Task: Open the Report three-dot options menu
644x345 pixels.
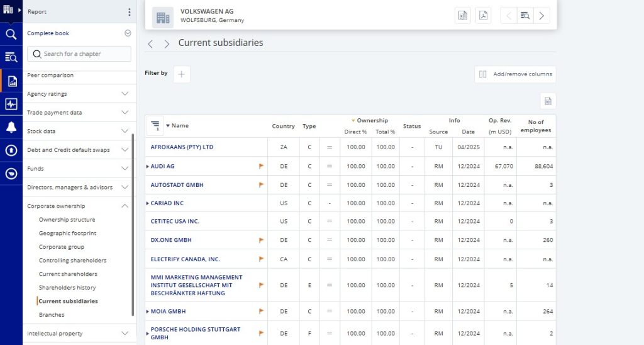Action: (x=130, y=12)
